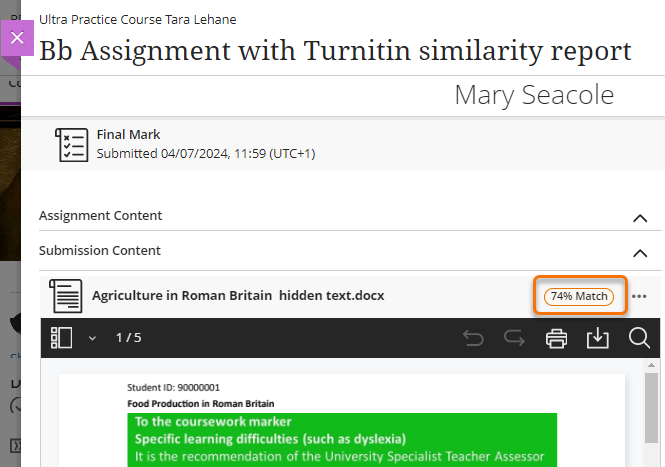Click the student name Mary Seacole
Viewport: 665px width, 467px height.
534,95
